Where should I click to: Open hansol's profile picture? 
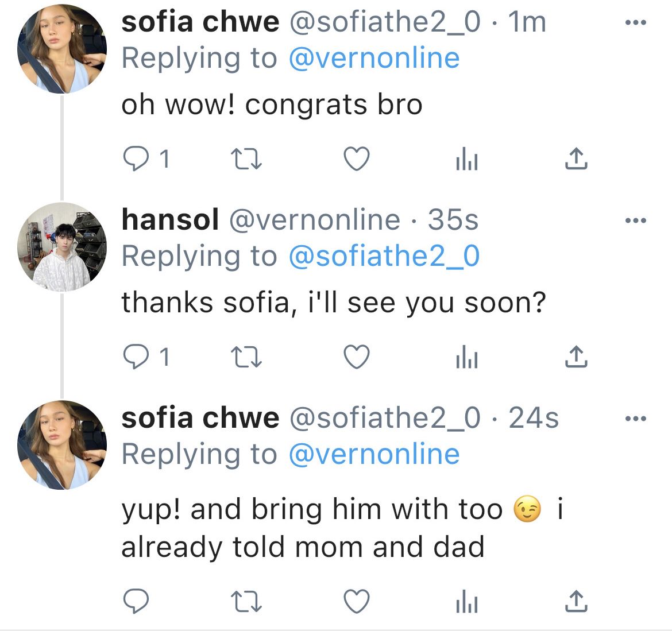coord(62,247)
